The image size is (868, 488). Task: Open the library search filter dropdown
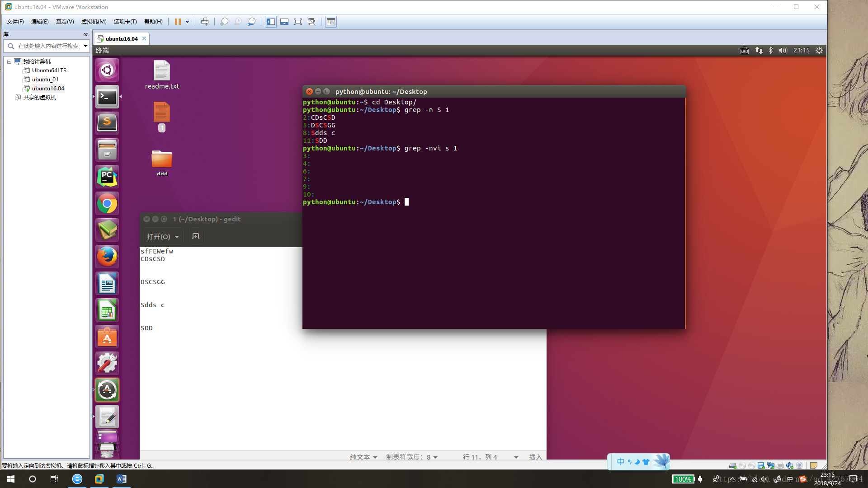tap(85, 46)
